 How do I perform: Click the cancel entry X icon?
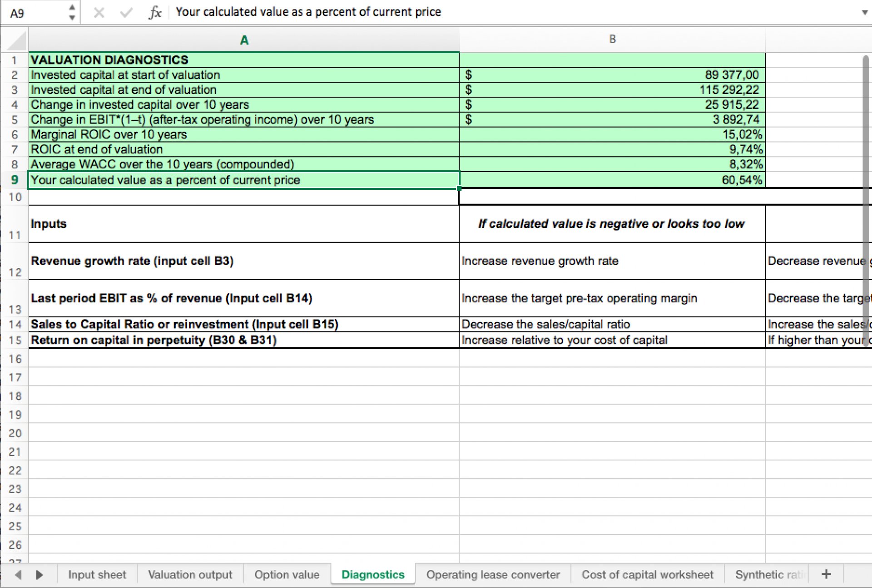pyautogui.click(x=99, y=13)
